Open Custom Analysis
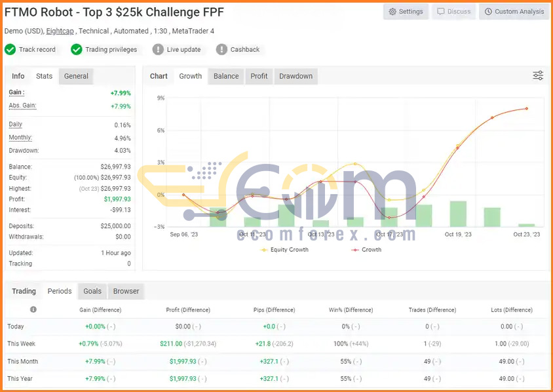Viewport: 553px width, 392px height. 514,12
